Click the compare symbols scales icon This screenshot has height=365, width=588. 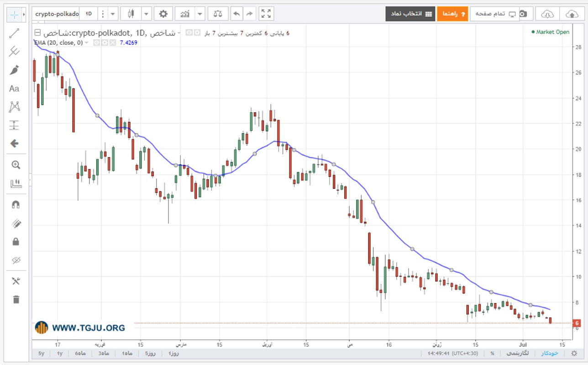(218, 14)
